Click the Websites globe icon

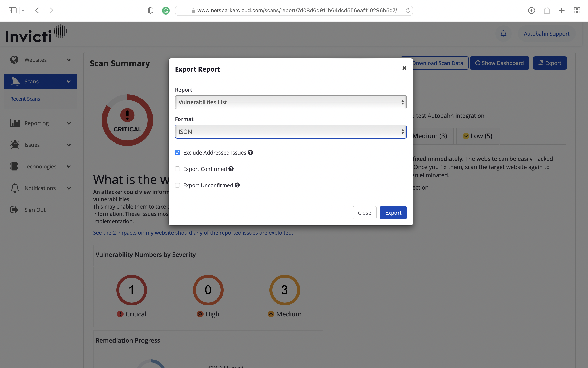tap(14, 60)
